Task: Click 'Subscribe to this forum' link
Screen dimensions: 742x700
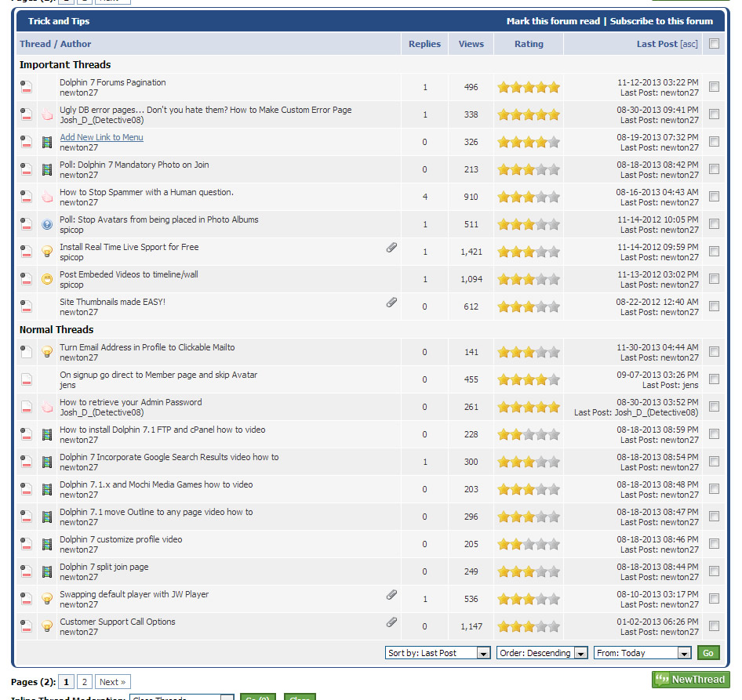Action: point(661,21)
